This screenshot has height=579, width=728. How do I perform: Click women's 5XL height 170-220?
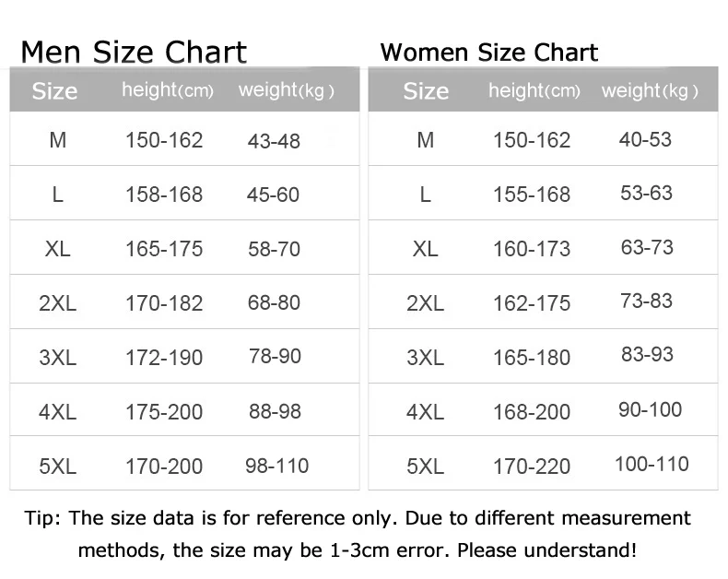tap(532, 467)
